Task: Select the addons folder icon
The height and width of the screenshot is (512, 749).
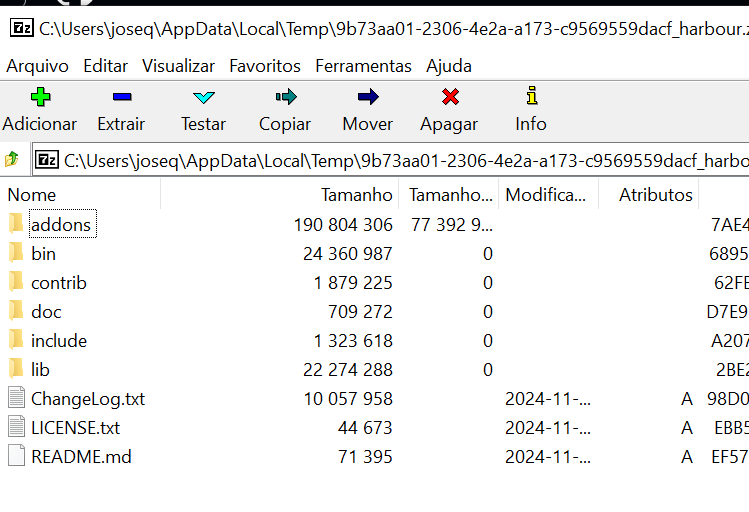Action: (x=16, y=224)
